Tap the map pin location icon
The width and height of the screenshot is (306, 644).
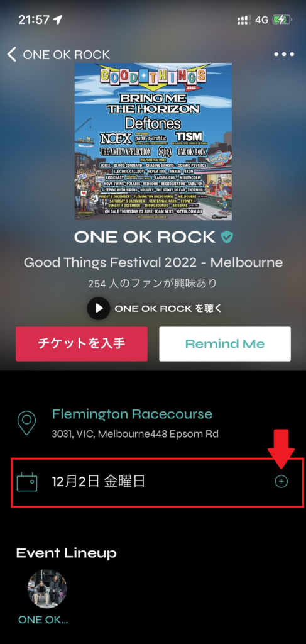click(x=26, y=423)
